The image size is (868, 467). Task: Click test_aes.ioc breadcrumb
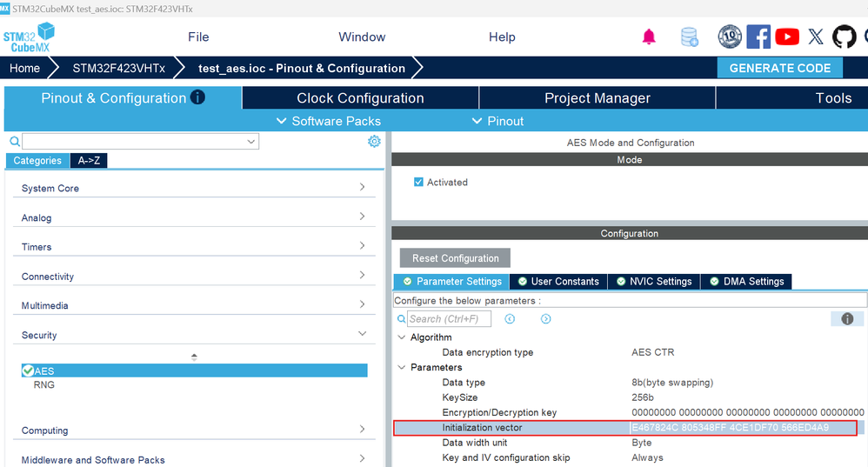[302, 68]
